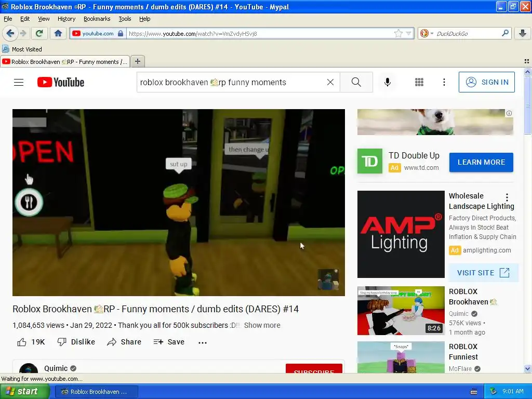Click the YouTube search magnifier button
Viewport: 532px width, 399px height.
356,82
